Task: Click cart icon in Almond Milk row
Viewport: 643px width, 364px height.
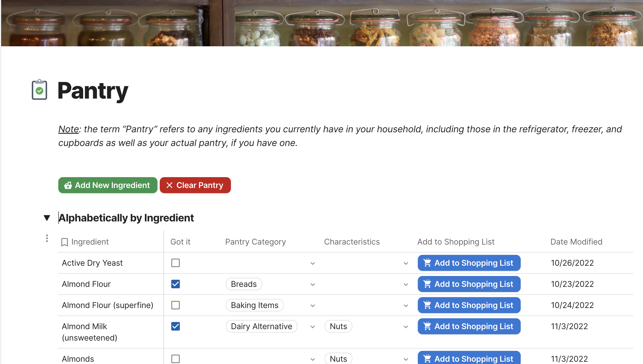Action: pos(427,326)
